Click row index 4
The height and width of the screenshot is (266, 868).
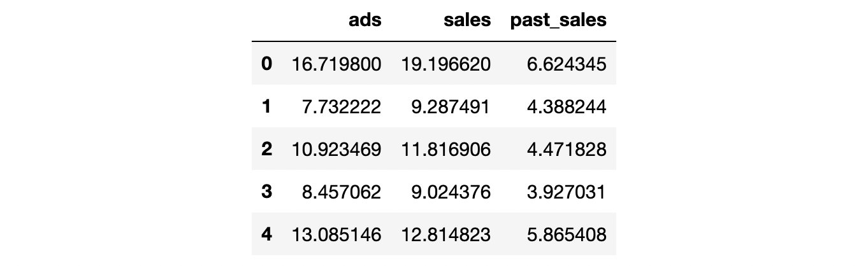[266, 234]
